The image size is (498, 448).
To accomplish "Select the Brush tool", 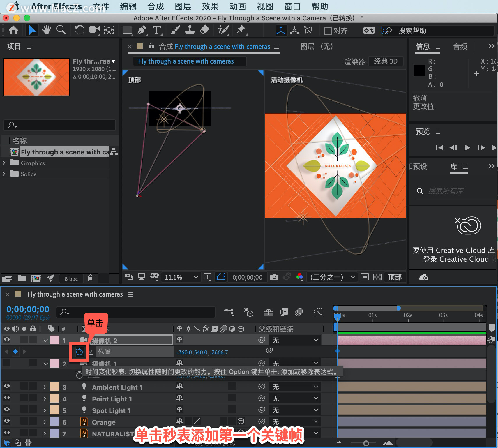I will tap(175, 30).
